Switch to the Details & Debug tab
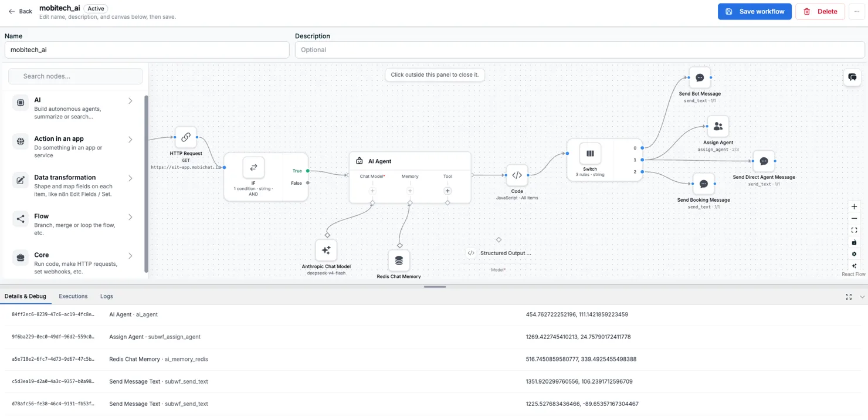This screenshot has height=420, width=868. click(25, 296)
